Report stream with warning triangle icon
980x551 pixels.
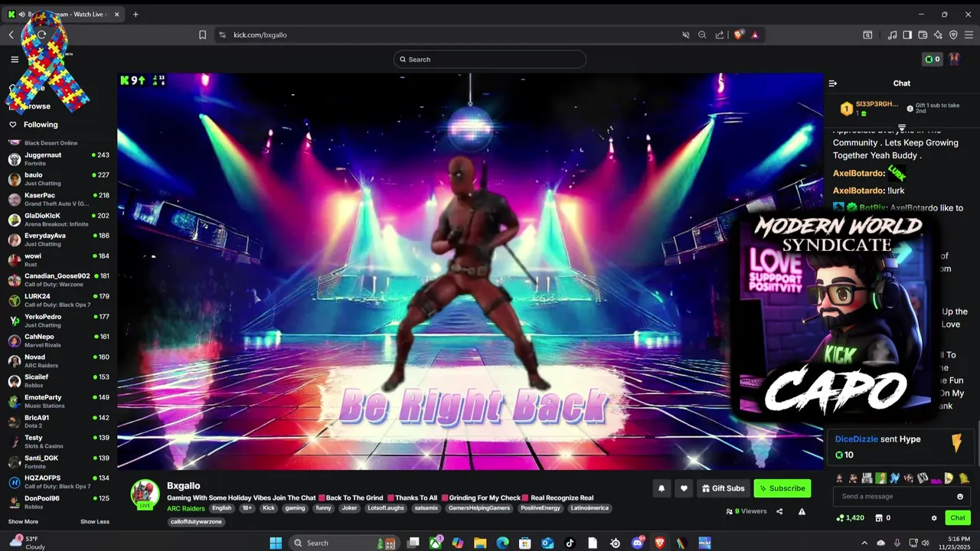pyautogui.click(x=802, y=511)
